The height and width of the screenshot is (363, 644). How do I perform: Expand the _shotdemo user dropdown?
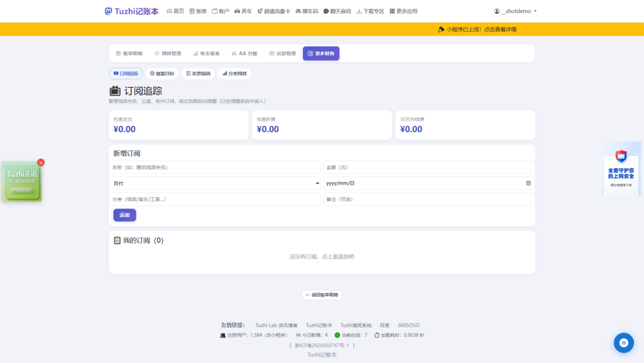point(515,11)
